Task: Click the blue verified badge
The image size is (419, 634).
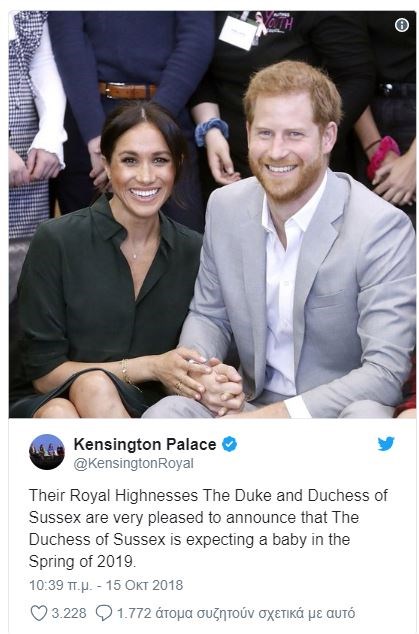Action: coord(230,444)
